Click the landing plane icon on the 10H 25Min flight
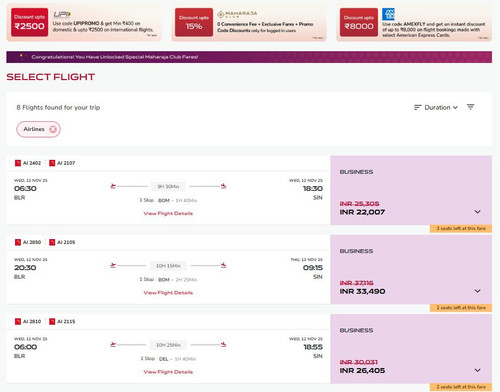The width and height of the screenshot is (500, 392). coord(223,344)
